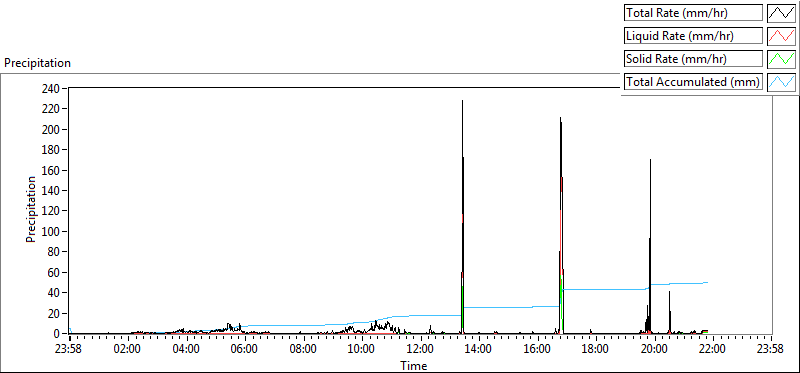800x373 pixels.
Task: Select the Liquid Rate (mm/hr) legend label
Action: (x=693, y=36)
